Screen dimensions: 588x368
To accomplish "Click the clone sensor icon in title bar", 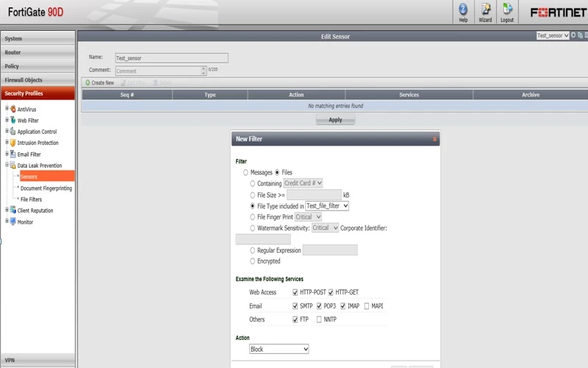I will [580, 35].
